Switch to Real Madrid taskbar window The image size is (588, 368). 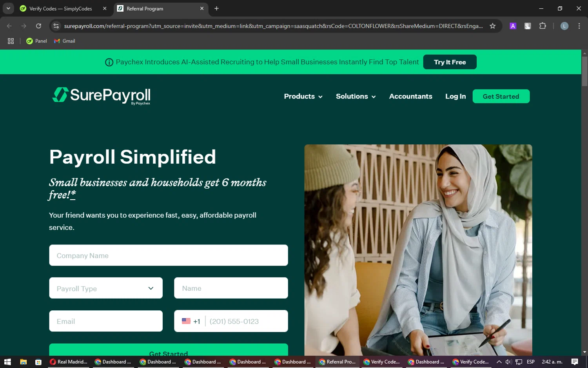[x=69, y=362]
